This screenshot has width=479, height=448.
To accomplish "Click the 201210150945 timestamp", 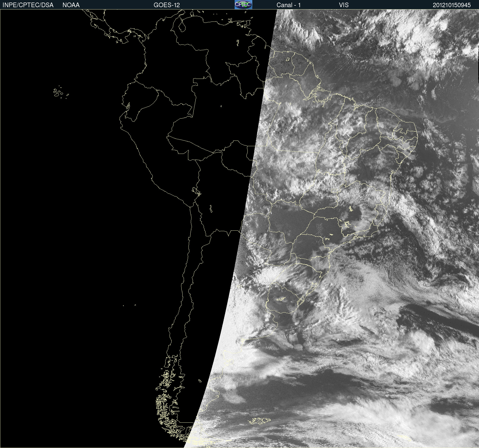I will point(452,5).
